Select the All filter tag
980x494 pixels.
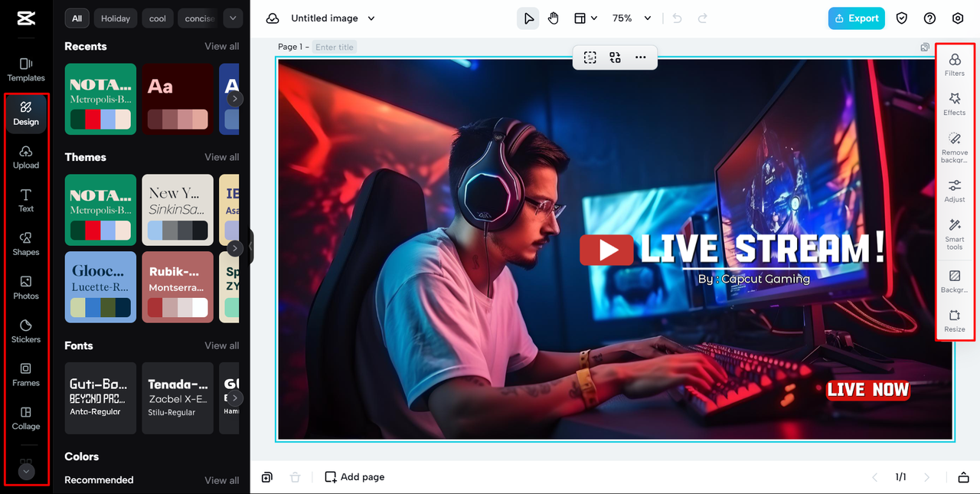point(77,18)
